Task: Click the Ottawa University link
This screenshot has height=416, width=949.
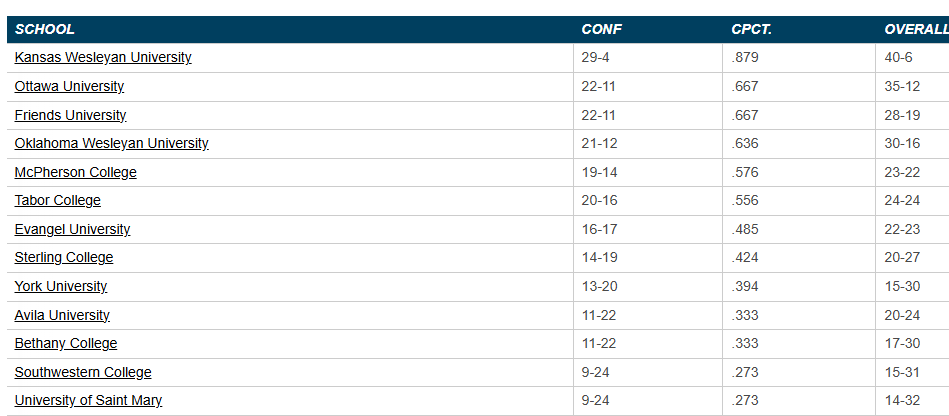Action: pos(69,87)
